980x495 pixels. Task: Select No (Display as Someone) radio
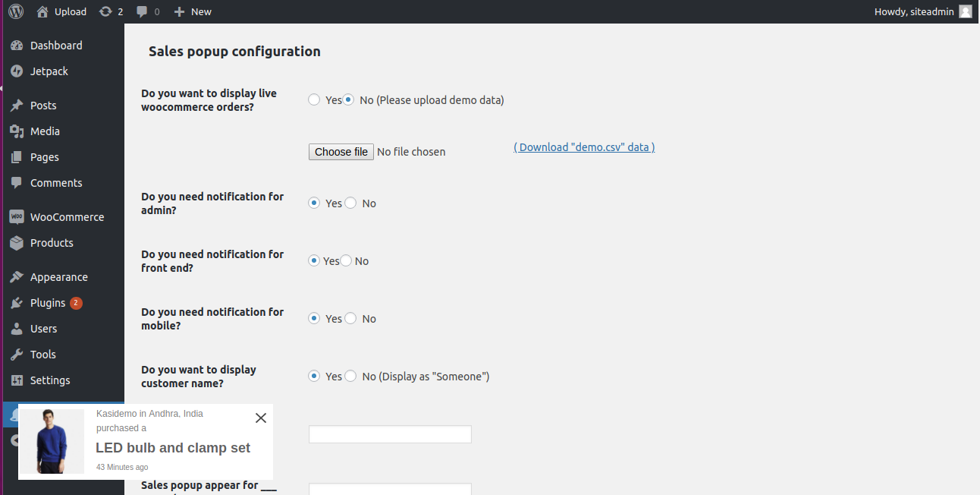pyautogui.click(x=350, y=376)
